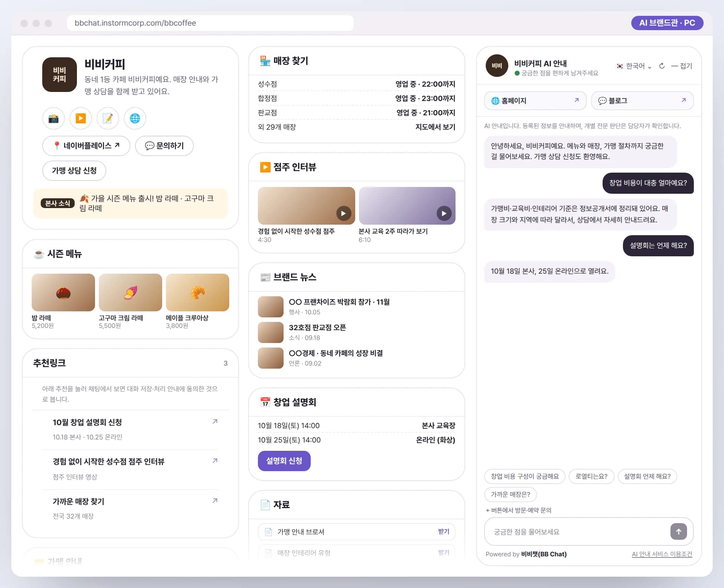Viewport: 724px width, 588px height.
Task: Click the AI 브랜드관 · PC badge
Action: pos(667,23)
